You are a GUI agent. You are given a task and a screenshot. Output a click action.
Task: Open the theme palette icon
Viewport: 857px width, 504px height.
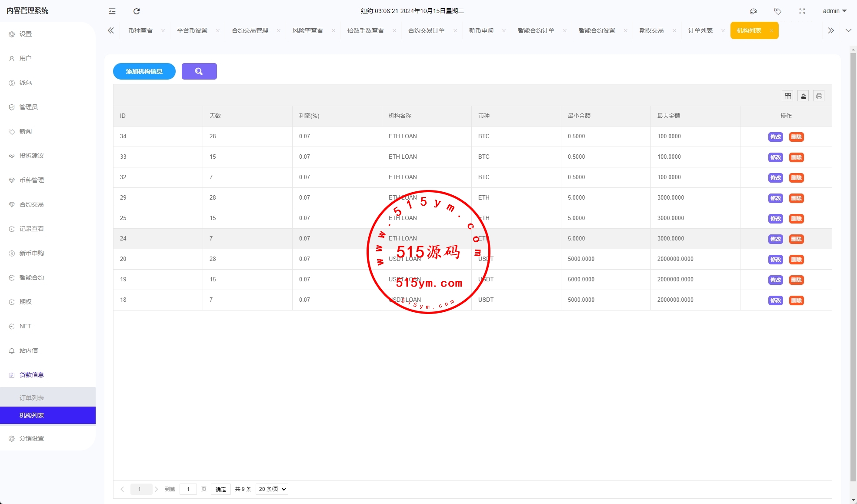754,11
